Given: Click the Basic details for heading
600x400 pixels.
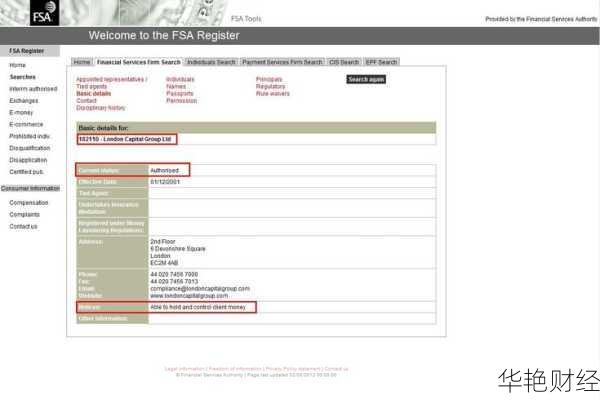Looking at the screenshot, I should (x=103, y=128).
